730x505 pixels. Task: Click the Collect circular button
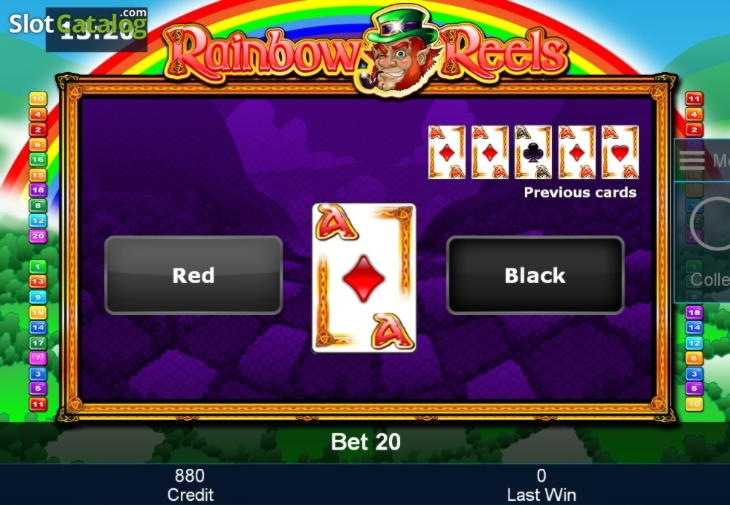(712, 224)
